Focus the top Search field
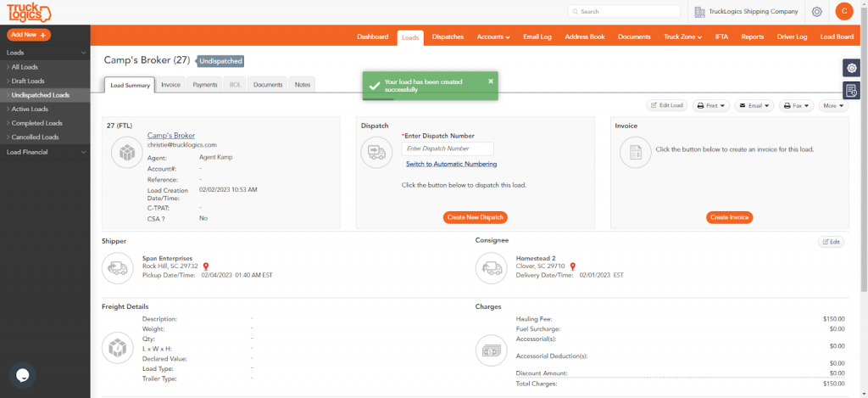 click(624, 11)
